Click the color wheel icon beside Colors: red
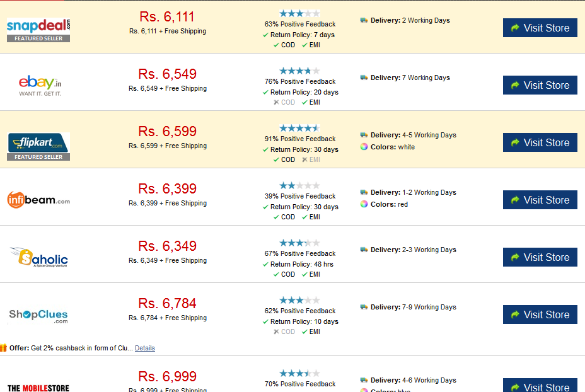The image size is (585, 392). [364, 204]
